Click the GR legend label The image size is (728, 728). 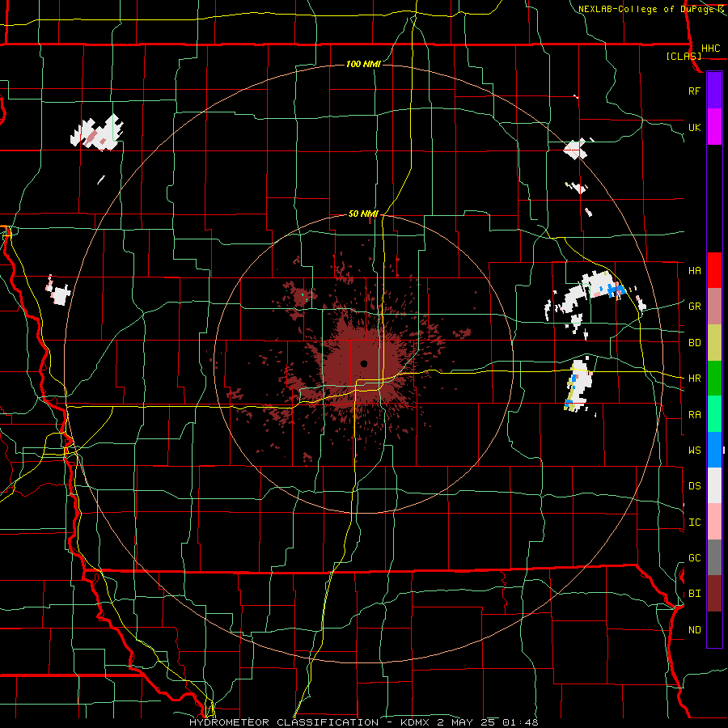(694, 307)
